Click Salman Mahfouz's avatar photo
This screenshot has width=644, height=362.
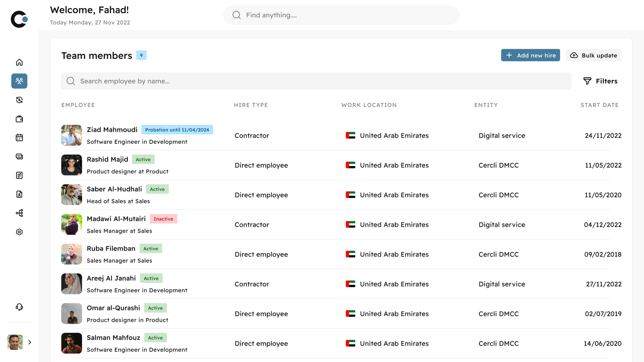72,343
